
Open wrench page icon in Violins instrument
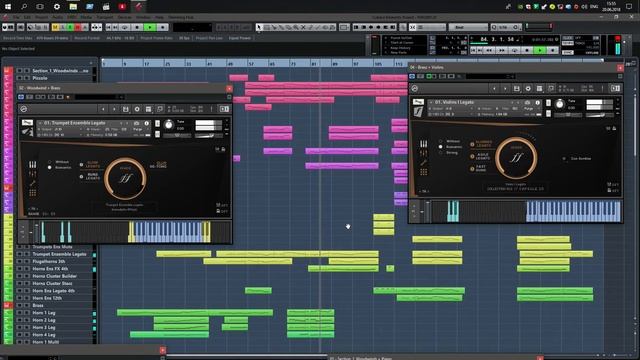pyautogui.click(x=424, y=162)
